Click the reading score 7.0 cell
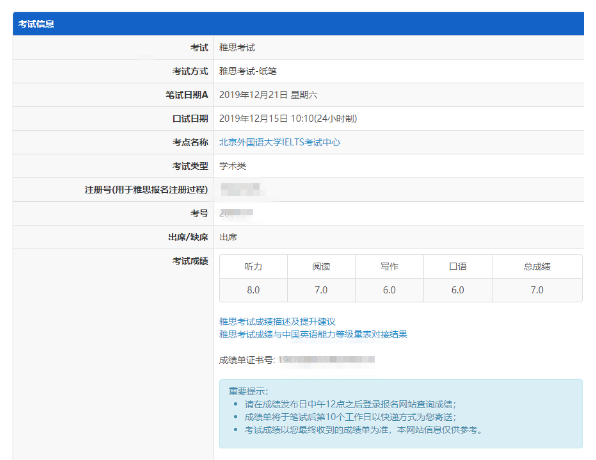Screen dimensions: 596x460 [x=321, y=290]
